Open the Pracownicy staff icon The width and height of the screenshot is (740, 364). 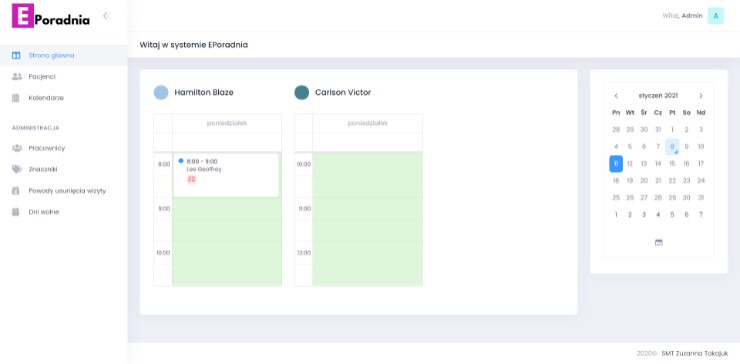(x=17, y=148)
